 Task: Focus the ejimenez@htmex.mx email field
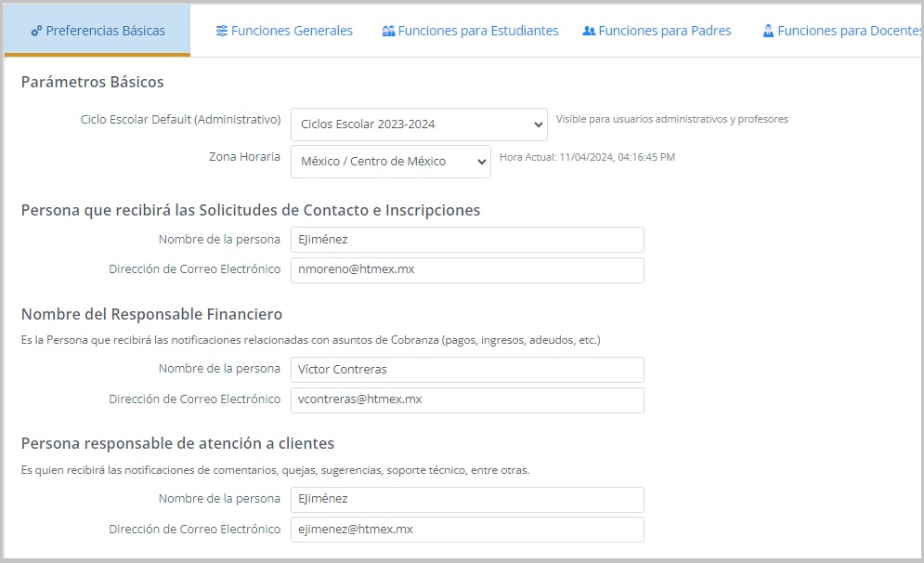click(x=466, y=530)
